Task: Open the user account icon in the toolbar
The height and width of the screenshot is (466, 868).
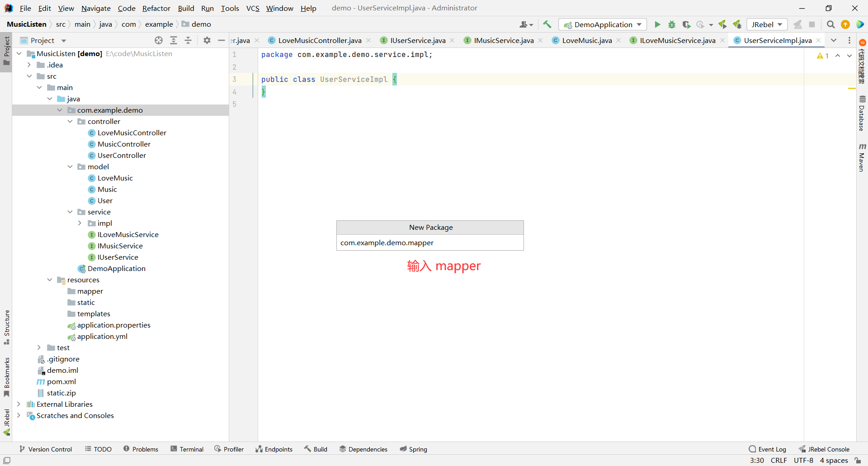Action: click(x=526, y=24)
